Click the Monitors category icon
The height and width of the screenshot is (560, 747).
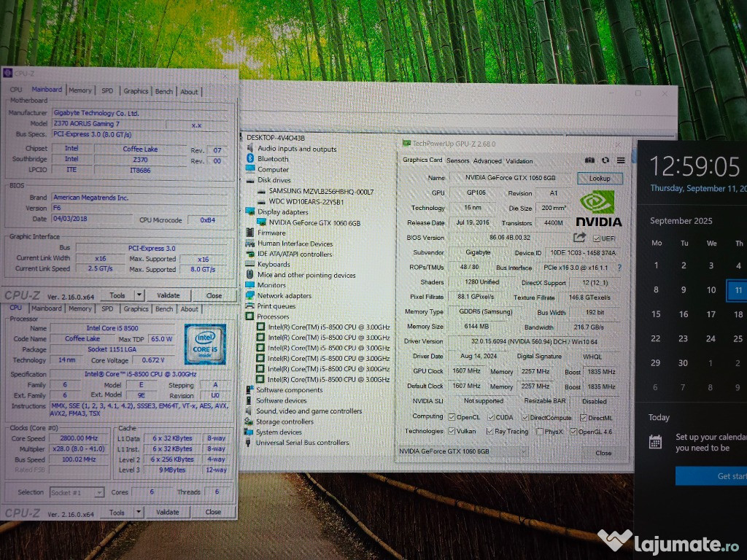(x=250, y=285)
